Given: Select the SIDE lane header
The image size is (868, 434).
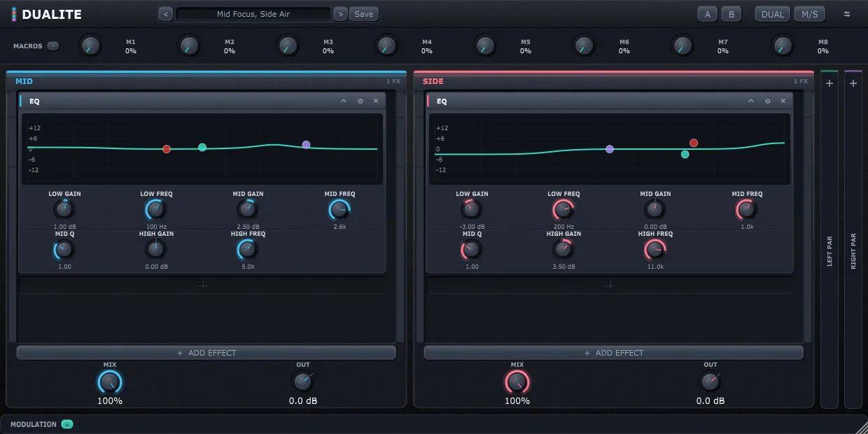Looking at the screenshot, I should click(x=614, y=81).
